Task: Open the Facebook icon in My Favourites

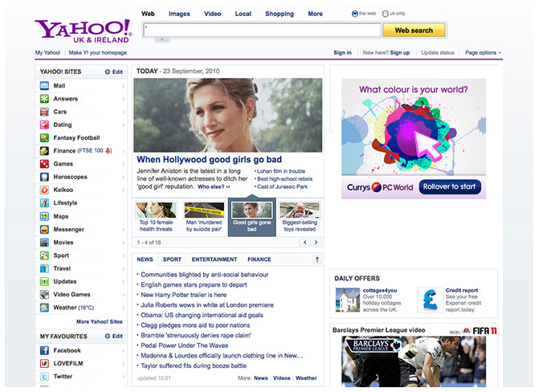Action: (44, 350)
